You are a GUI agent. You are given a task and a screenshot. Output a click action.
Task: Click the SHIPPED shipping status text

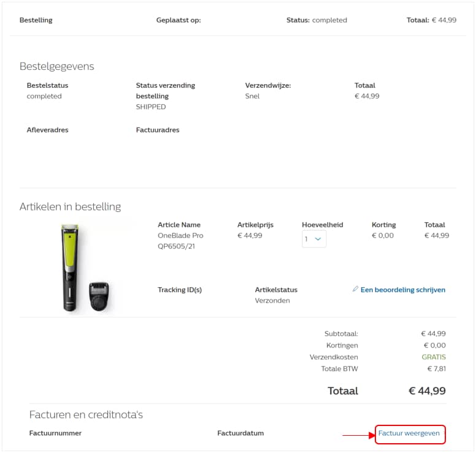click(x=151, y=107)
